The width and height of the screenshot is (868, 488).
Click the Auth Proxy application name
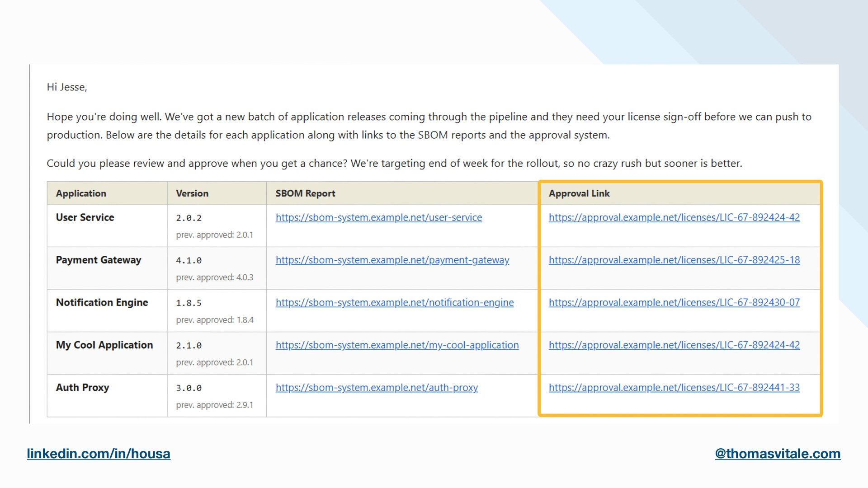point(82,387)
